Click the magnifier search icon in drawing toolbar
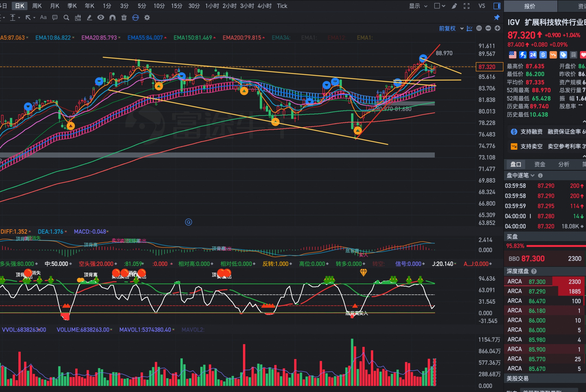 pyautogui.click(x=66, y=18)
